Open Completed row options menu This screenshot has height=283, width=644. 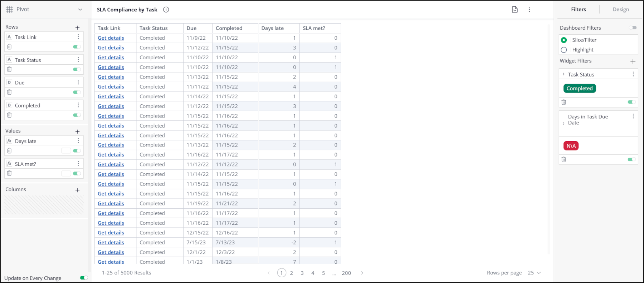[x=78, y=105]
